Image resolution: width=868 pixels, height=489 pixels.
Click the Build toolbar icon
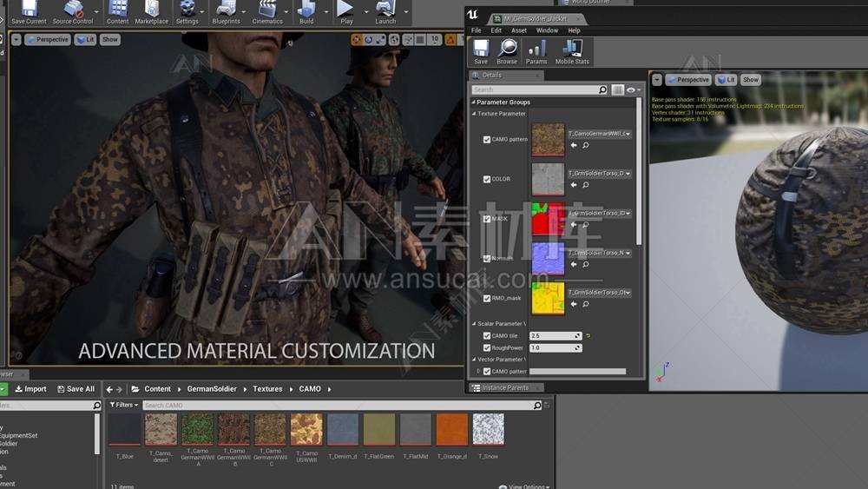(x=306, y=13)
